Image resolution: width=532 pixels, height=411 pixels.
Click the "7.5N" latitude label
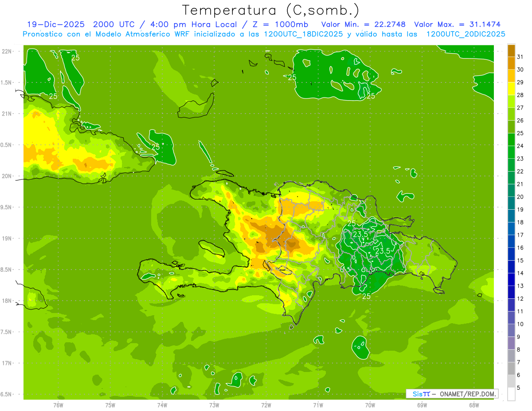(x=6, y=332)
